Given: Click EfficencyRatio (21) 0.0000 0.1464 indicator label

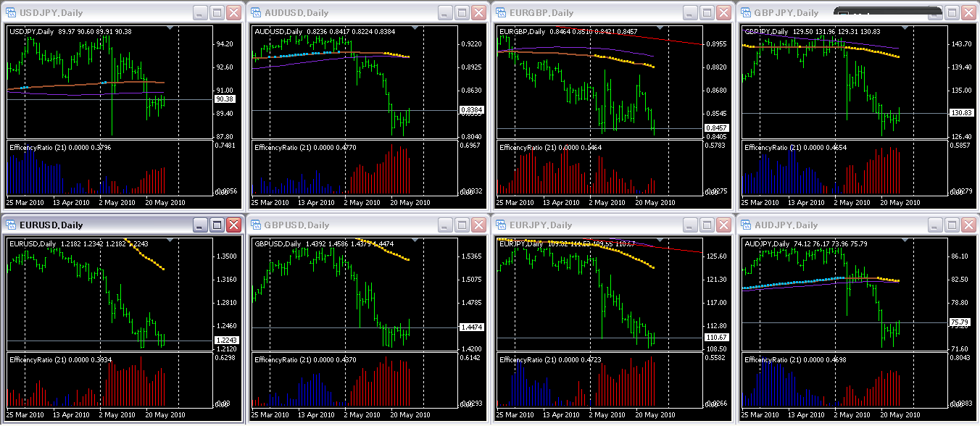Looking at the screenshot, I should coord(551,147).
